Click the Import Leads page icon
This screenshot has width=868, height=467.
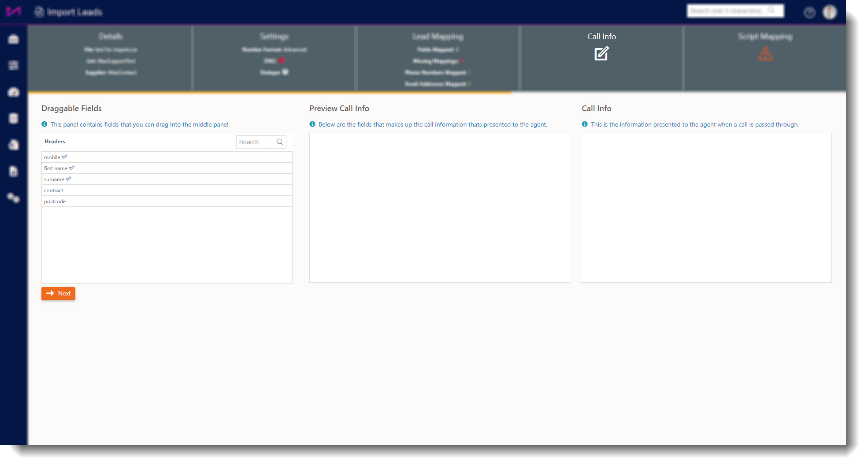pyautogui.click(x=39, y=12)
